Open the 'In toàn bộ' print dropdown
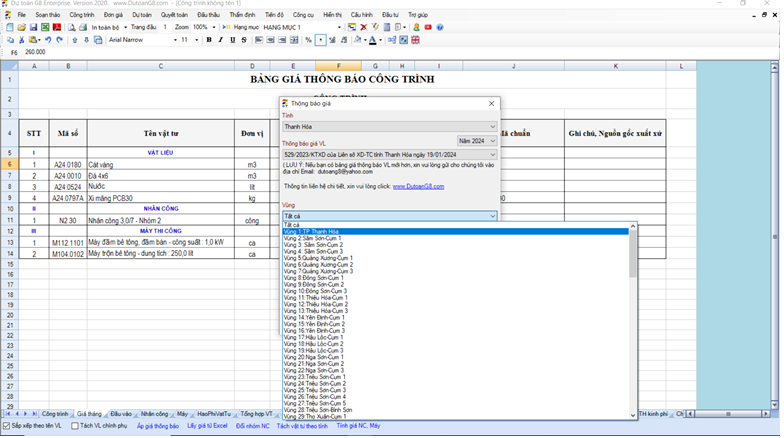Viewport: 784px width, 438px height. pos(126,28)
